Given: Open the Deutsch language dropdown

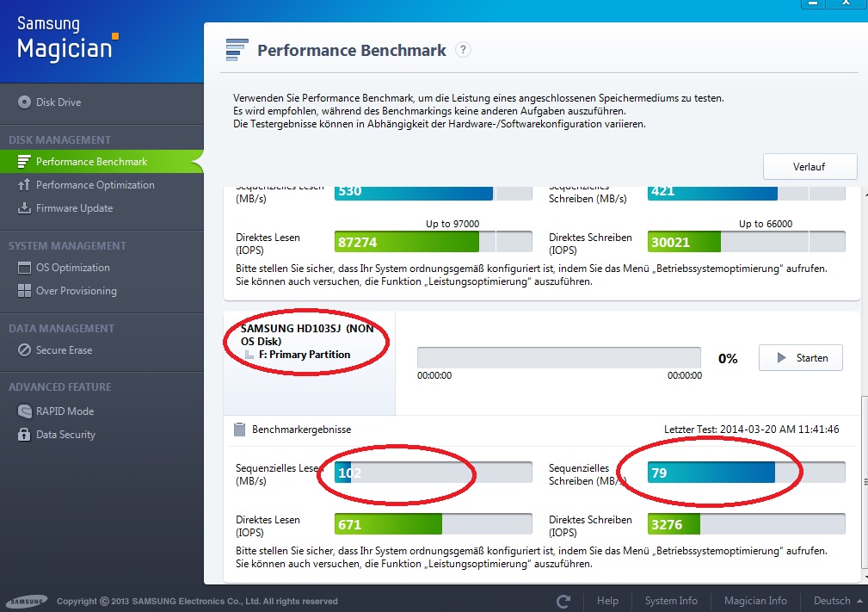Looking at the screenshot, I should (838, 601).
